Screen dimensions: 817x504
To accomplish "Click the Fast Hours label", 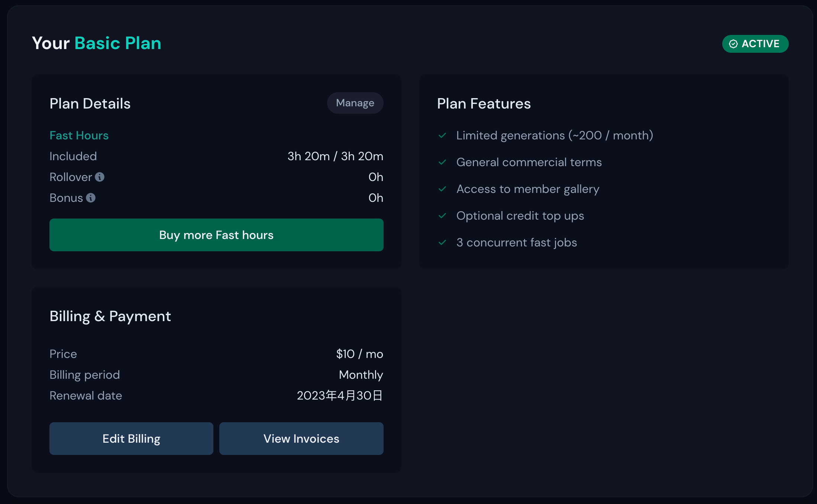I will tap(79, 135).
